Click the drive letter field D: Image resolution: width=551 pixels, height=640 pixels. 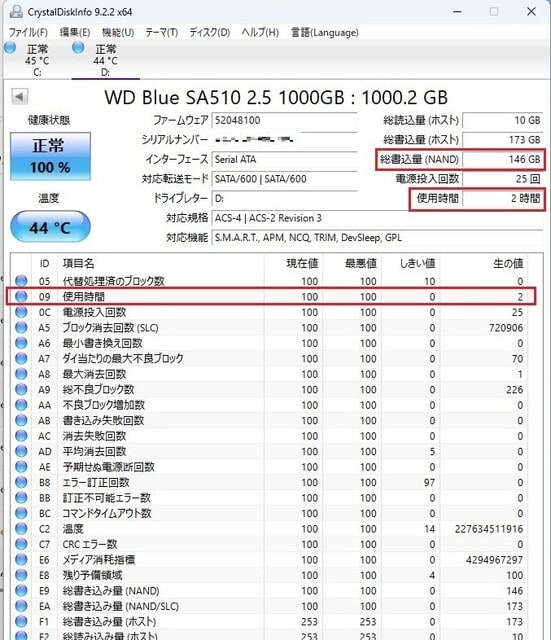pyautogui.click(x=284, y=198)
